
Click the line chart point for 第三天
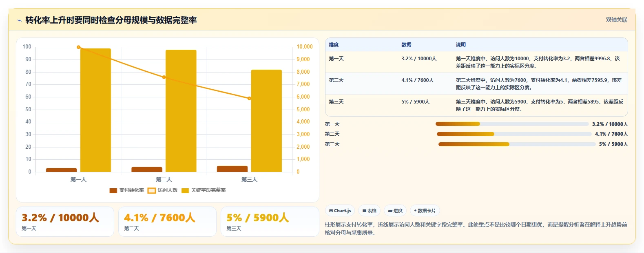click(x=249, y=98)
